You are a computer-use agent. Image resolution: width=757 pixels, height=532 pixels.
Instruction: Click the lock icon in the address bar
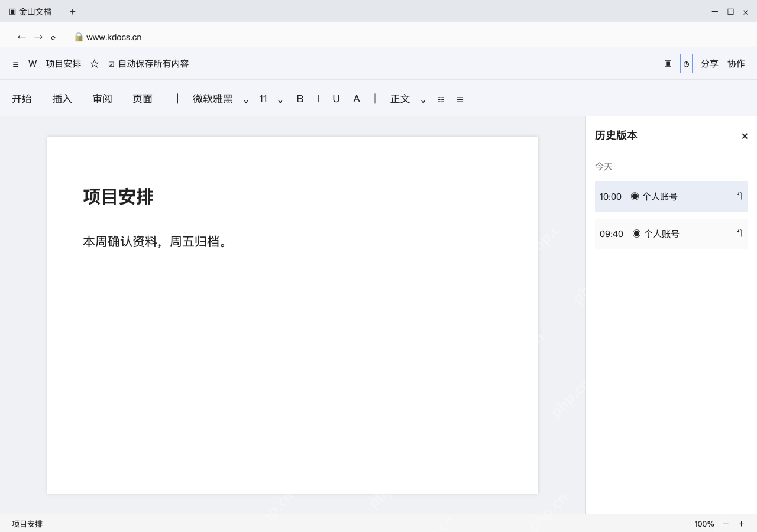(78, 37)
